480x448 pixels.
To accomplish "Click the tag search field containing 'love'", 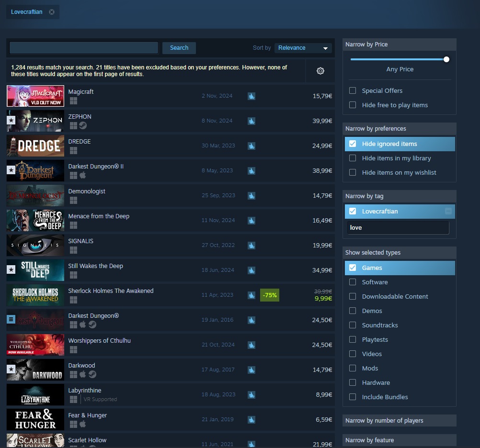I will (x=398, y=227).
